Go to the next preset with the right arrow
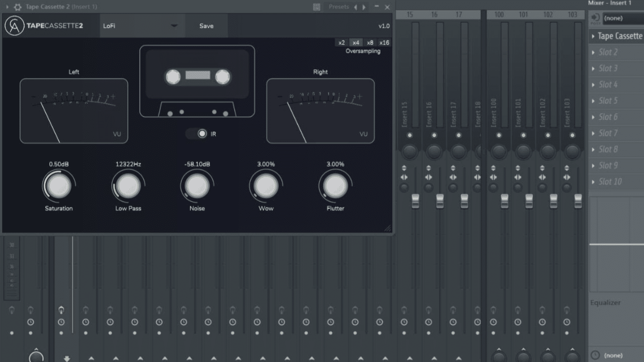644x362 pixels. click(364, 7)
